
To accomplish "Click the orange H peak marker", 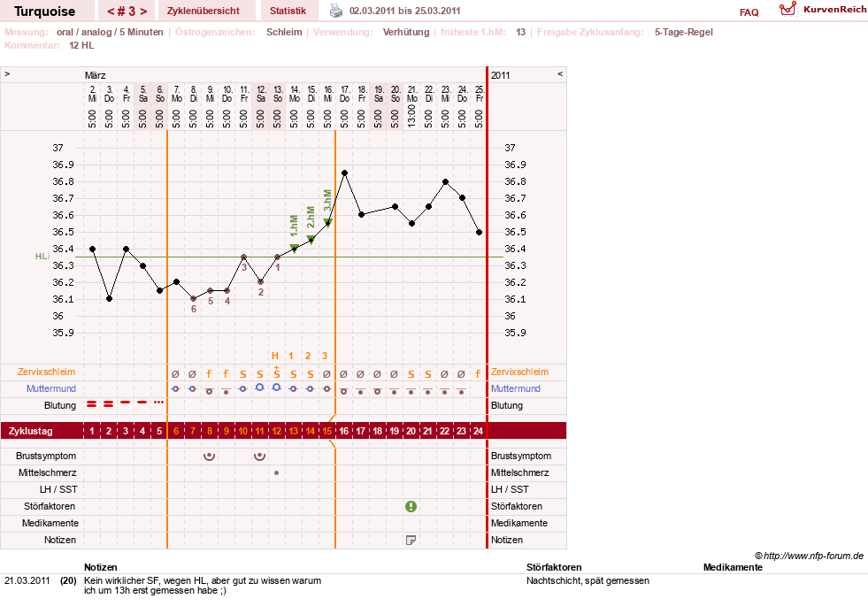I will pos(275,356).
